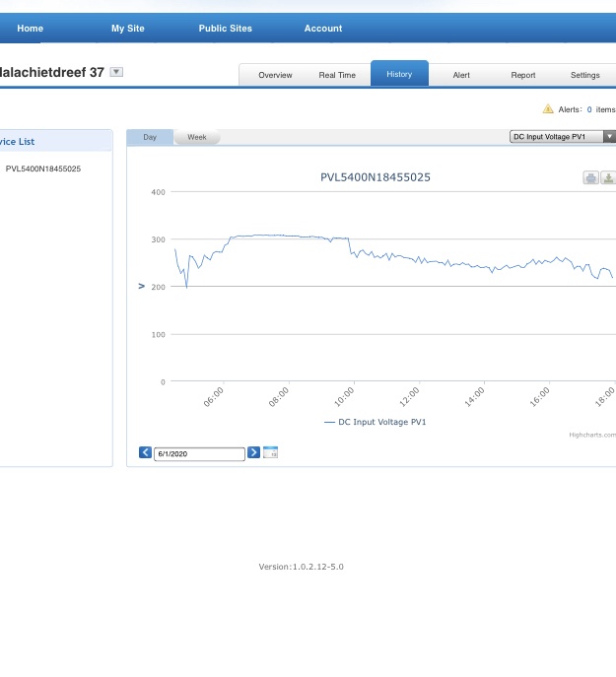Advance to the next day with the right arrow
Image resolution: width=616 pixels, height=677 pixels.
click(x=253, y=452)
